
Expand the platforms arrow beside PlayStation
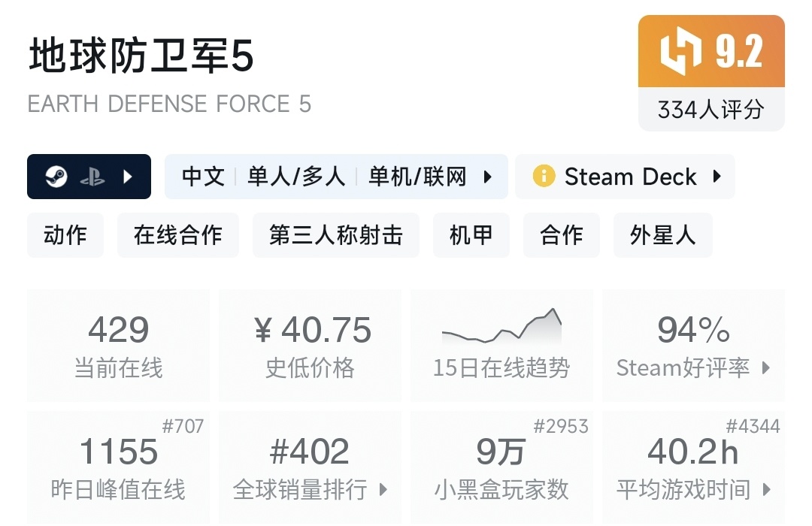point(127,177)
